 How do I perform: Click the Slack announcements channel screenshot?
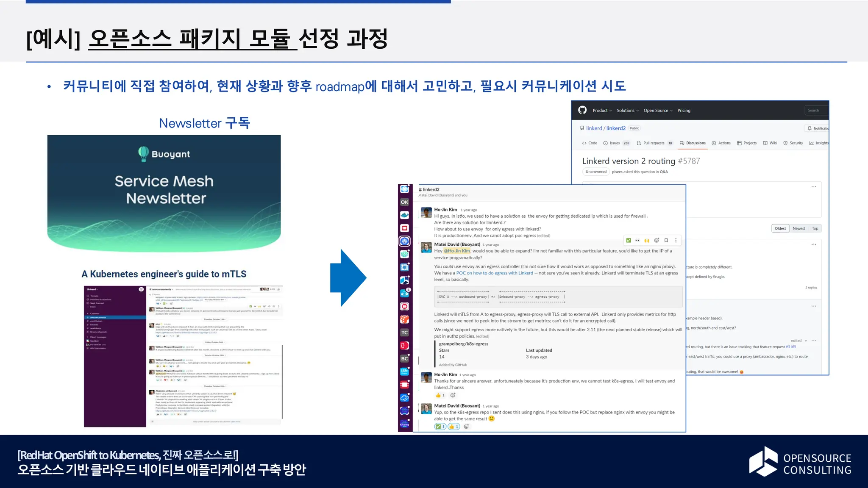pos(184,356)
